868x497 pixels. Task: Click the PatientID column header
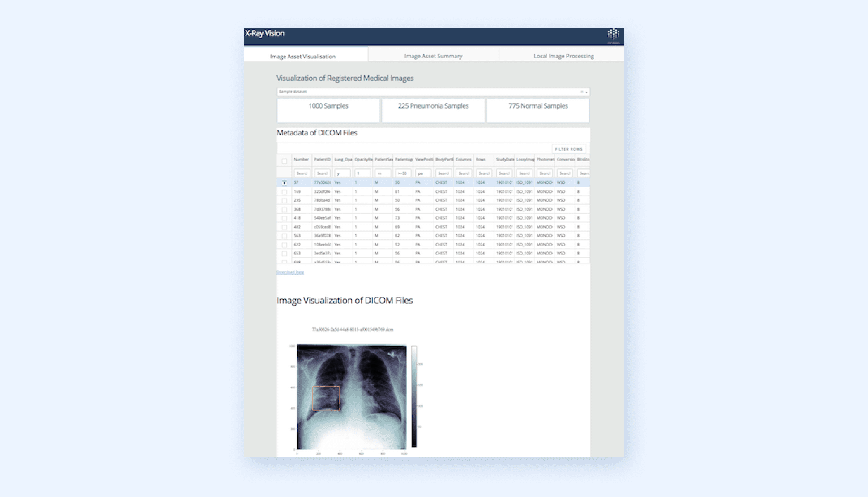pos(322,159)
